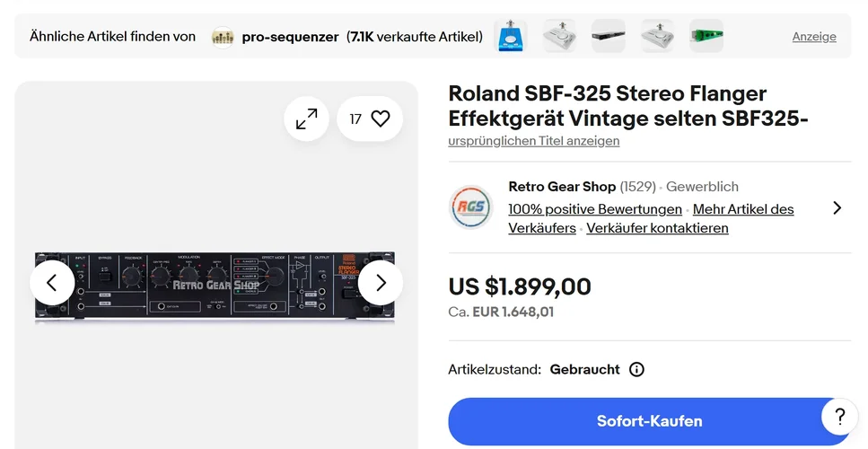Show the previous product image
The width and height of the screenshot is (868, 449).
[x=52, y=283]
